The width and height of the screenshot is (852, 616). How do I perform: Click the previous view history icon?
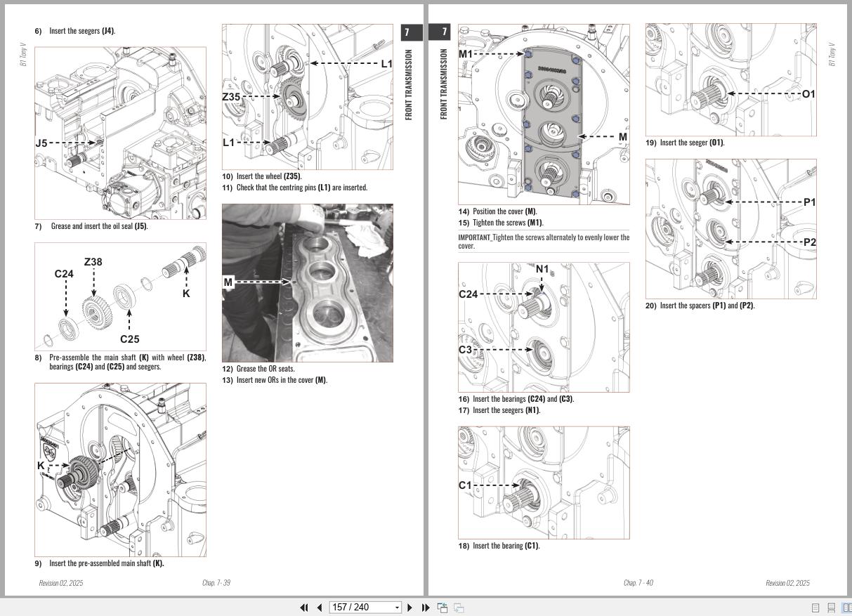coord(443,607)
